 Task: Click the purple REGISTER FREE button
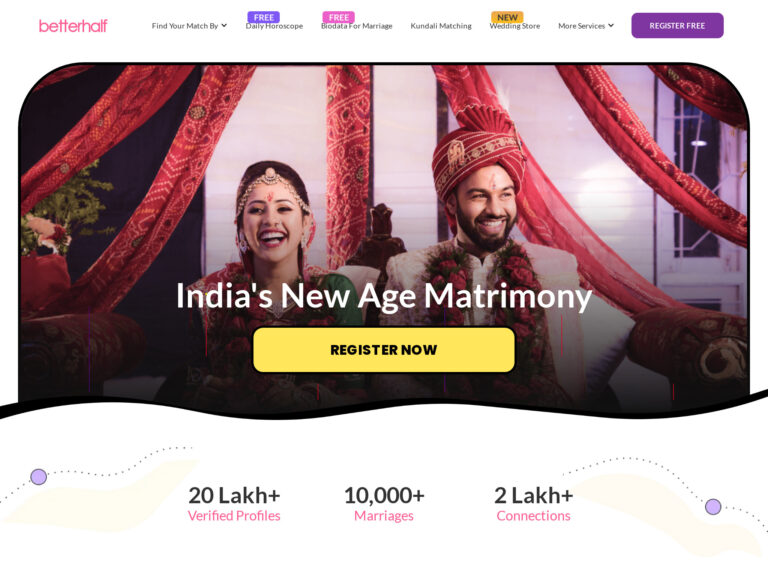(x=677, y=25)
